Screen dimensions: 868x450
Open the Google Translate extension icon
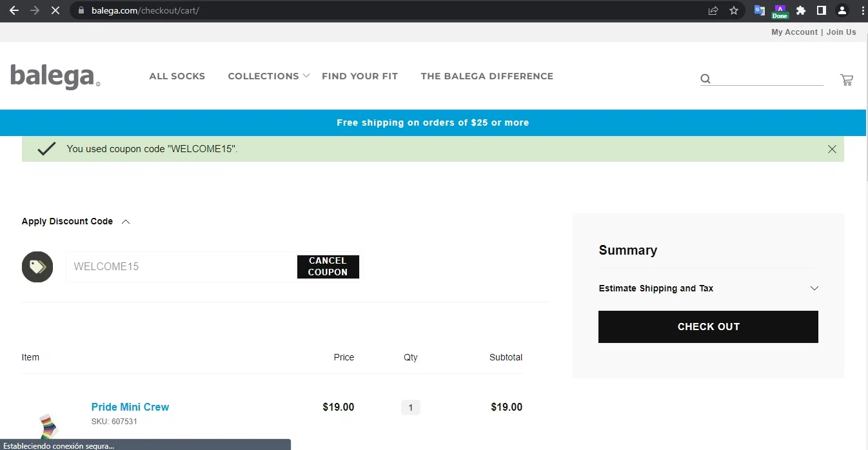[x=760, y=10]
